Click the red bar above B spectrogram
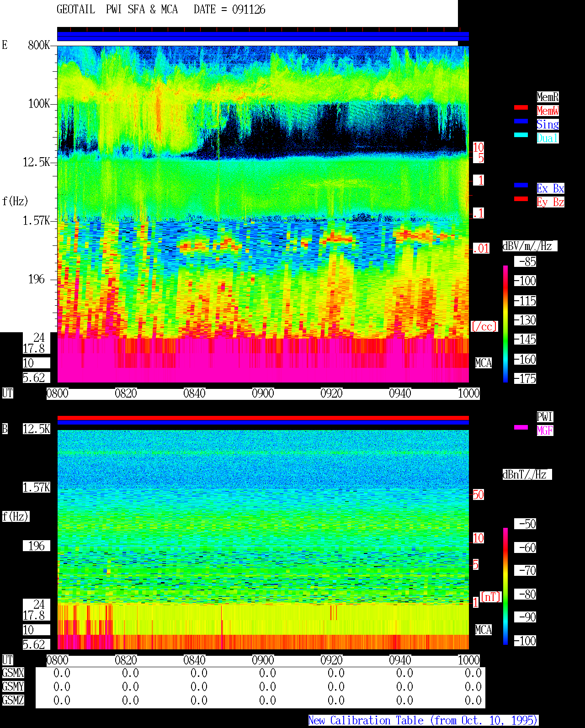585x728 pixels. (263, 418)
